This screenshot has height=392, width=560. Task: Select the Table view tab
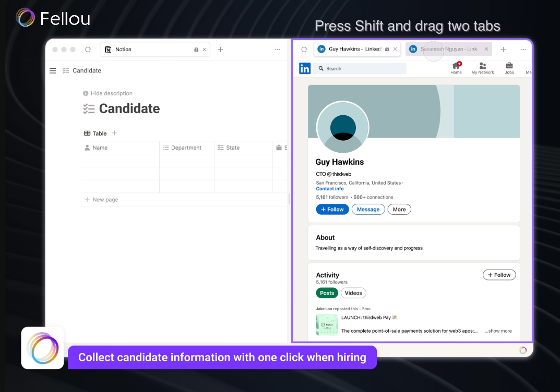coord(96,133)
